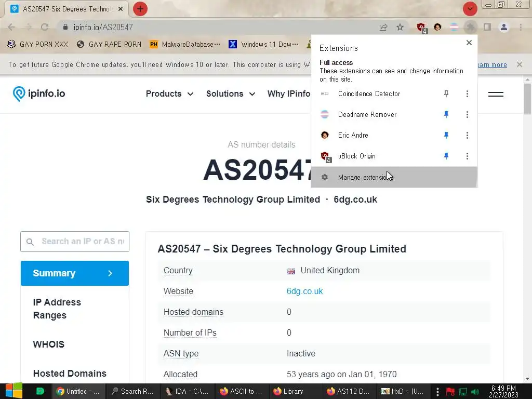This screenshot has width=532, height=399.
Task: Click the Search an IP or AS field
Action: coord(75,242)
